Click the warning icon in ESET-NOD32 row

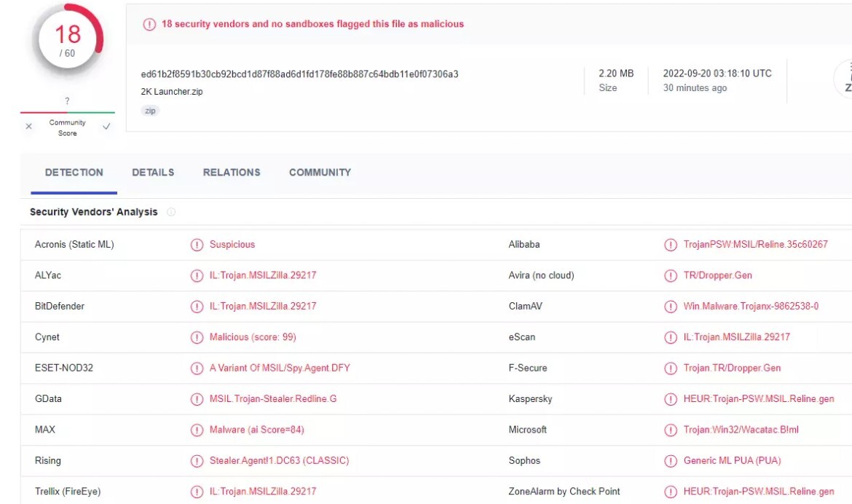coord(197,368)
